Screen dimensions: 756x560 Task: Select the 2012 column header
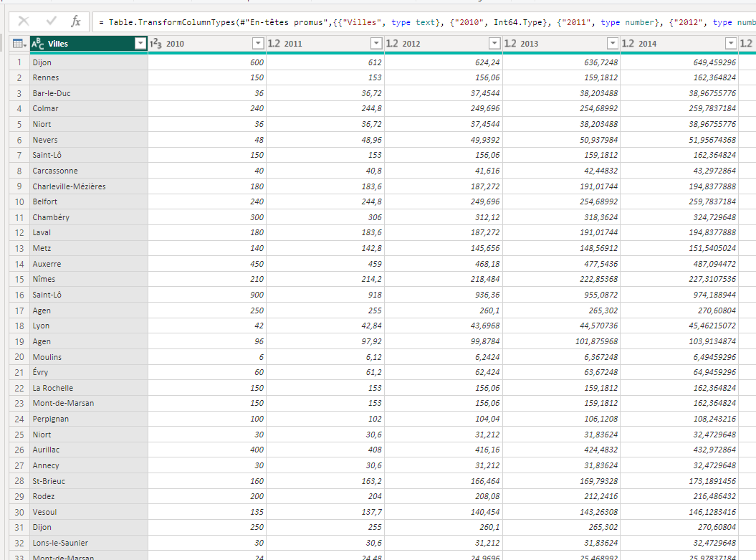tap(443, 44)
